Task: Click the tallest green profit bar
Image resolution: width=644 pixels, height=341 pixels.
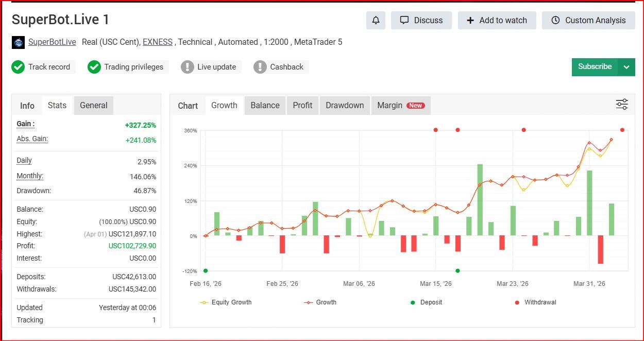Action: click(x=480, y=200)
